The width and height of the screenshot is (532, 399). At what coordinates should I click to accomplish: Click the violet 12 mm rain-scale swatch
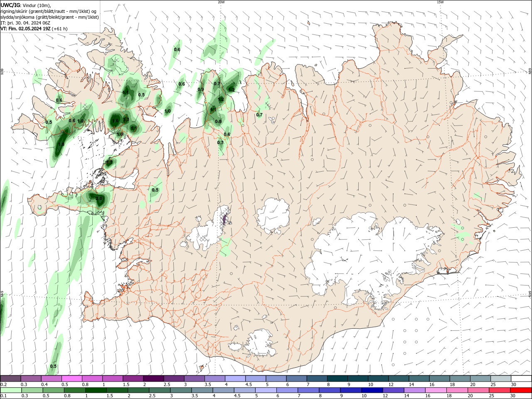[x=393, y=390]
